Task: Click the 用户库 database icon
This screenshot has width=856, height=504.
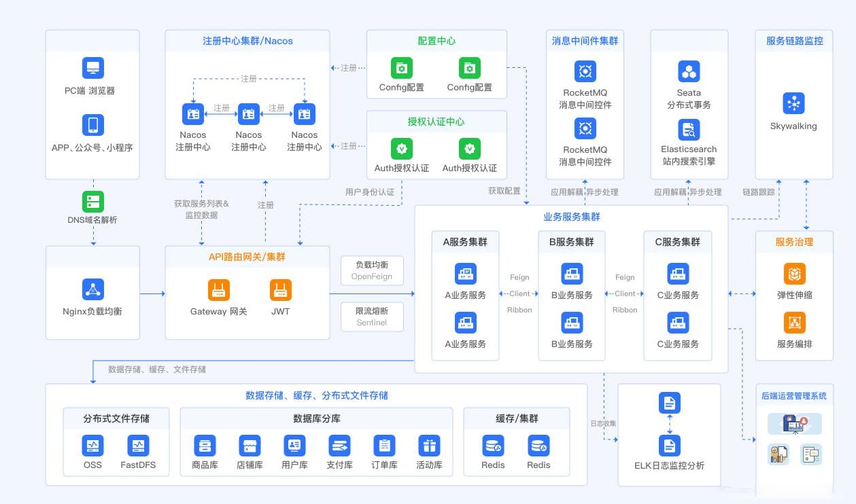Action: click(294, 446)
